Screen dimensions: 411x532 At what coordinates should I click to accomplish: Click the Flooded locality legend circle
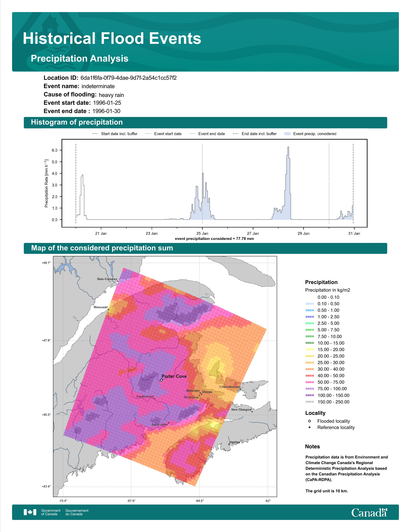[x=309, y=421]
